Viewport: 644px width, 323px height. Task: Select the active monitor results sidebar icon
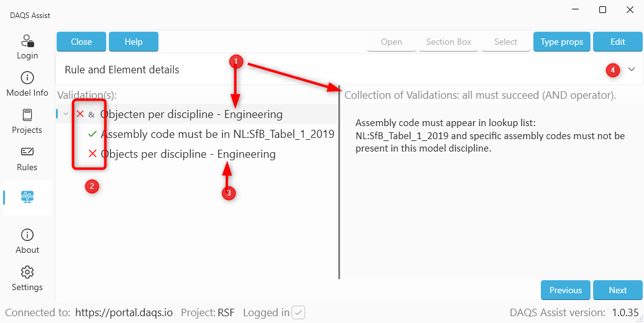[x=27, y=197]
